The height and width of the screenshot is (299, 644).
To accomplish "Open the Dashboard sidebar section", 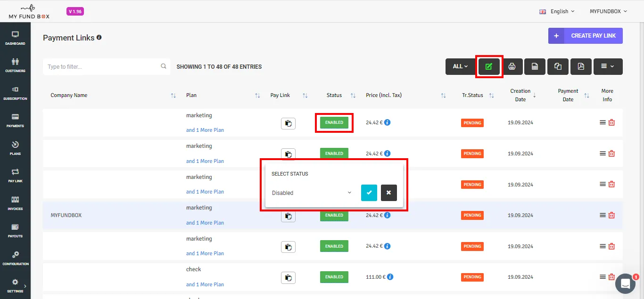I will pos(15,38).
